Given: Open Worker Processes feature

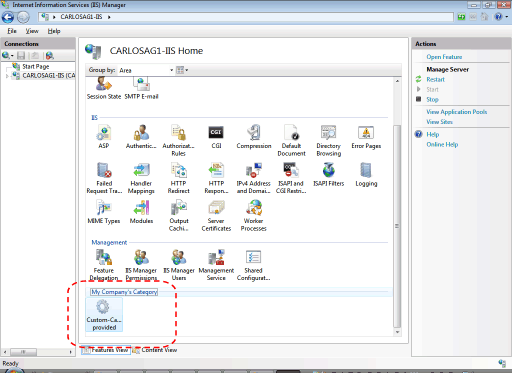Looking at the screenshot, I should pyautogui.click(x=254, y=216).
